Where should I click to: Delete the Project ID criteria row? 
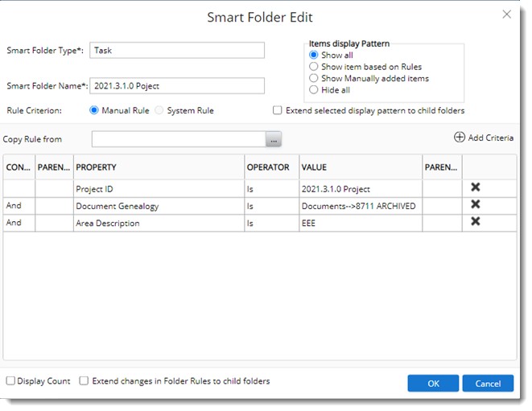pyautogui.click(x=475, y=187)
